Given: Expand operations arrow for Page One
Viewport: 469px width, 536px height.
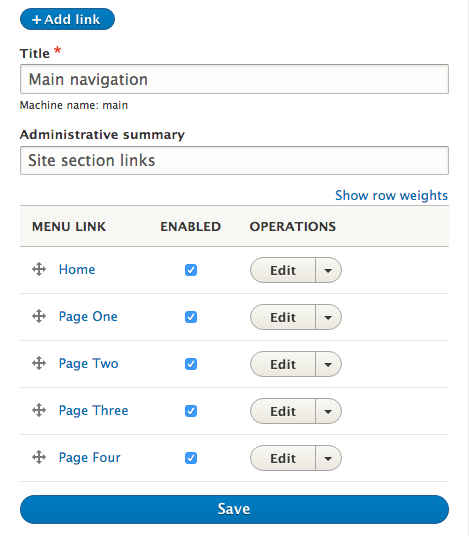Looking at the screenshot, I should [x=328, y=317].
